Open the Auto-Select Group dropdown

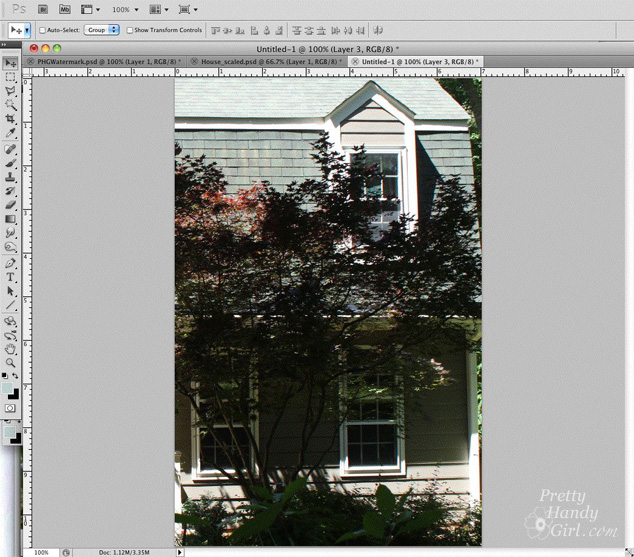101,30
